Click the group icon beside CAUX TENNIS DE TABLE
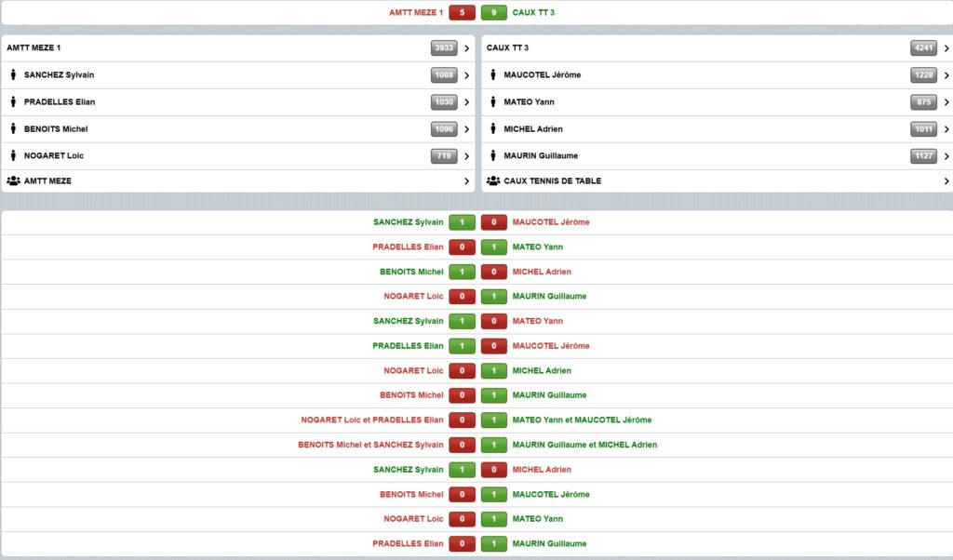Viewport: 953px width, 560px height. [x=493, y=181]
